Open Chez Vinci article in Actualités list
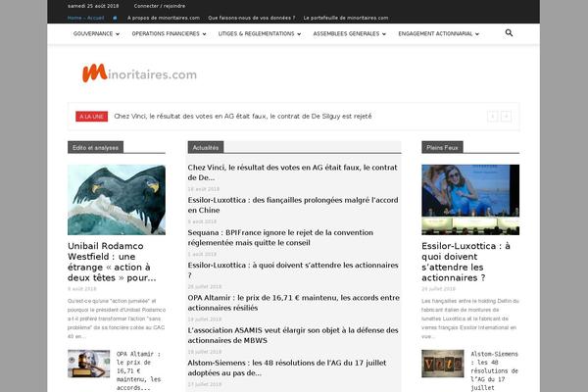The height and width of the screenshot is (392, 588). (x=292, y=172)
